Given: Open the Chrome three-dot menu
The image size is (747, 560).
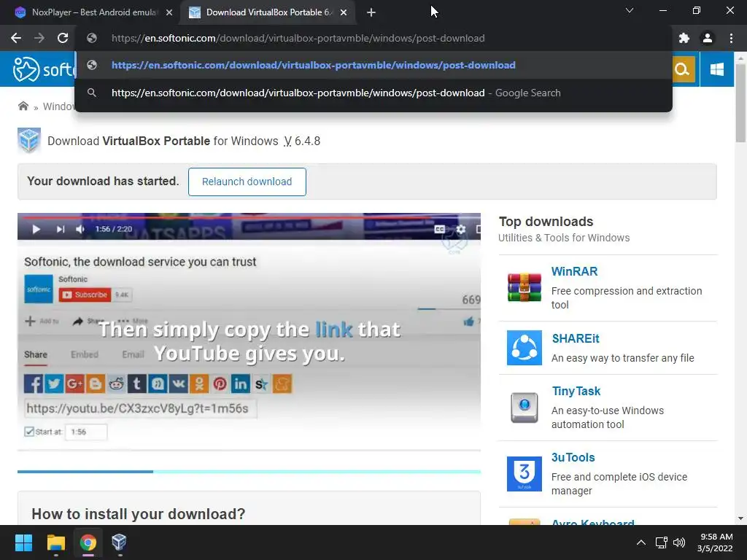Looking at the screenshot, I should pyautogui.click(x=731, y=38).
